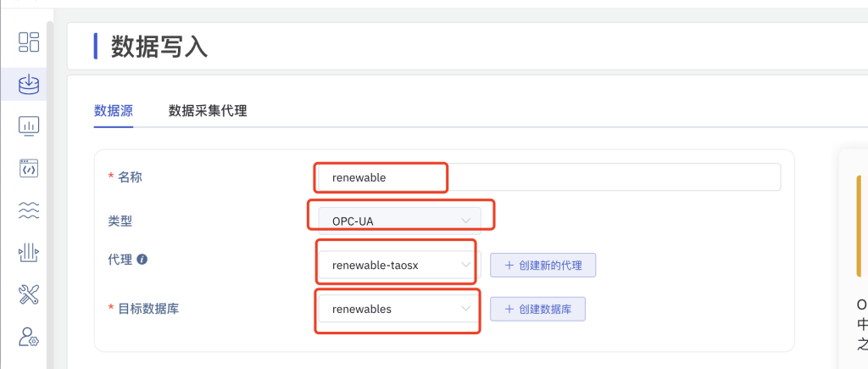Click the 名称 field label
868x369 pixels.
[x=131, y=177]
